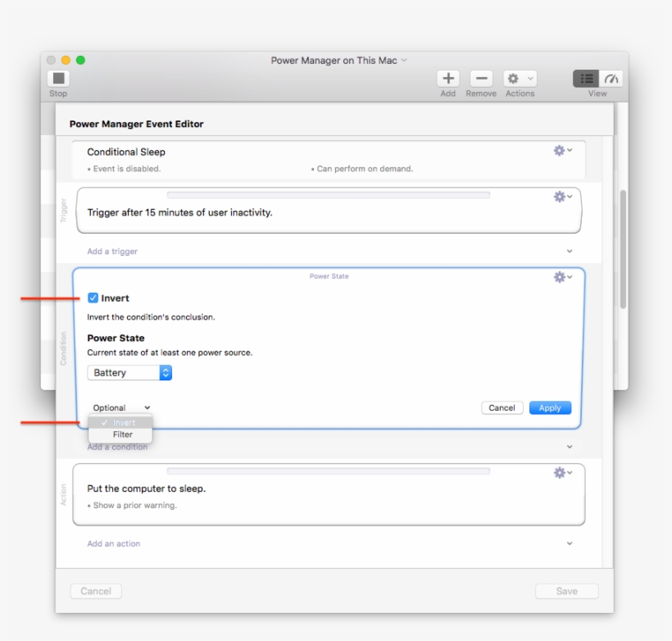Open the Optional dropdown menu
This screenshot has width=672, height=641.
(x=121, y=407)
